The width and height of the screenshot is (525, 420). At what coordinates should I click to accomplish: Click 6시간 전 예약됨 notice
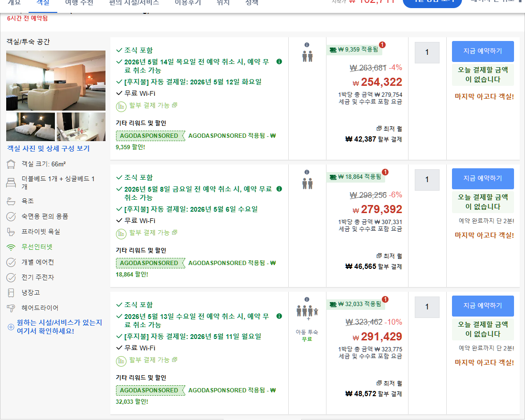(28, 19)
